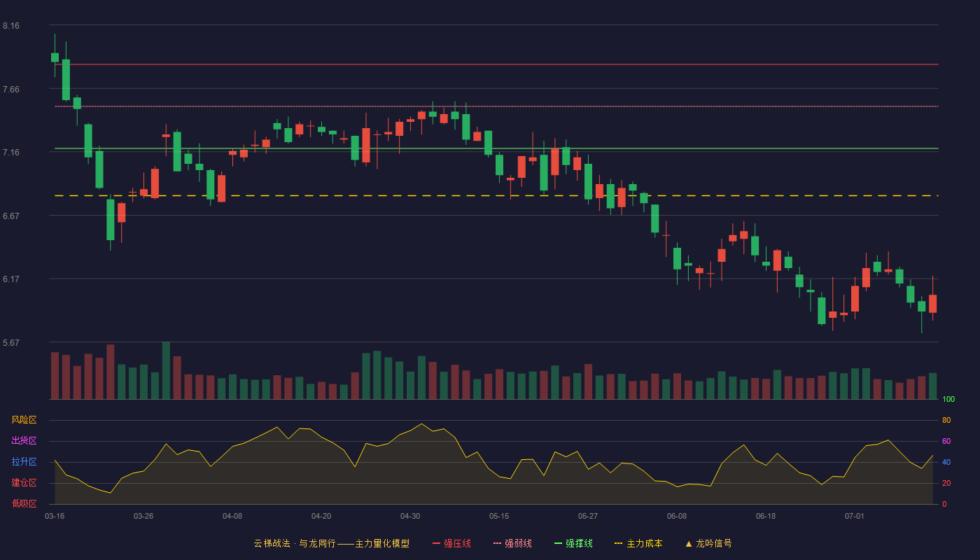Click the 拉升区 zone label
The width and height of the screenshot is (980, 560).
[24, 462]
